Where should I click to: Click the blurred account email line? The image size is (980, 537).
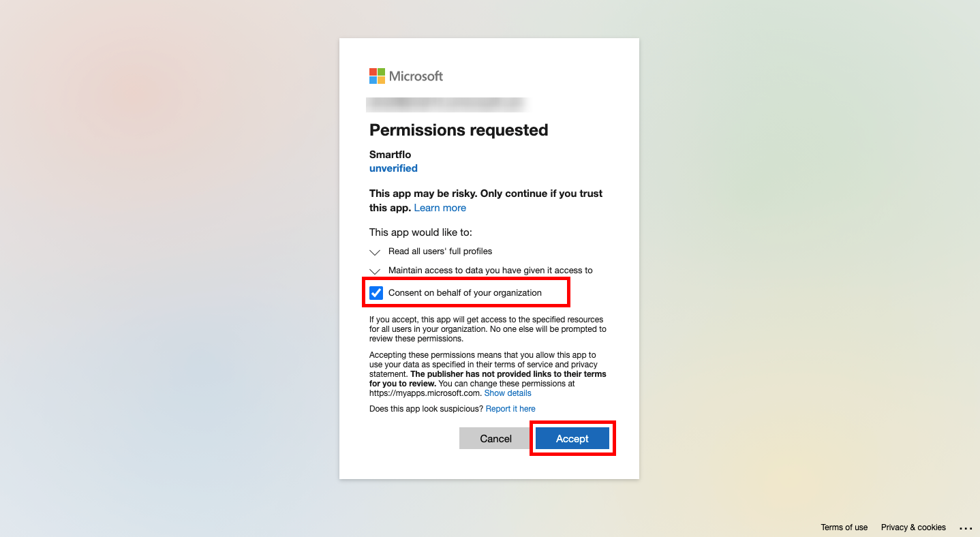tap(447, 104)
